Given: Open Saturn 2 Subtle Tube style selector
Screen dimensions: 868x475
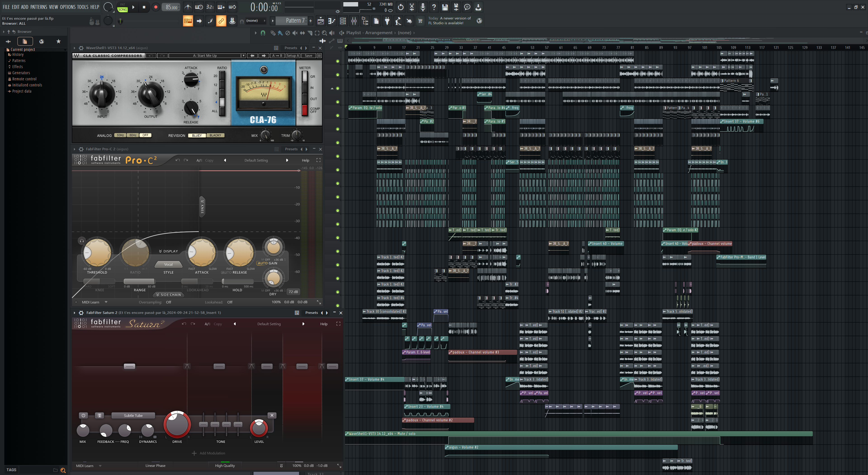Looking at the screenshot, I should 133,416.
